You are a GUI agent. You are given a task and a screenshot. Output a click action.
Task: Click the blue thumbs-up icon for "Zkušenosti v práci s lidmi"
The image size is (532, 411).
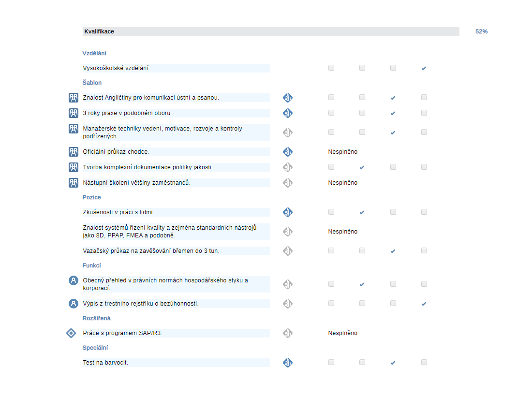point(288,212)
